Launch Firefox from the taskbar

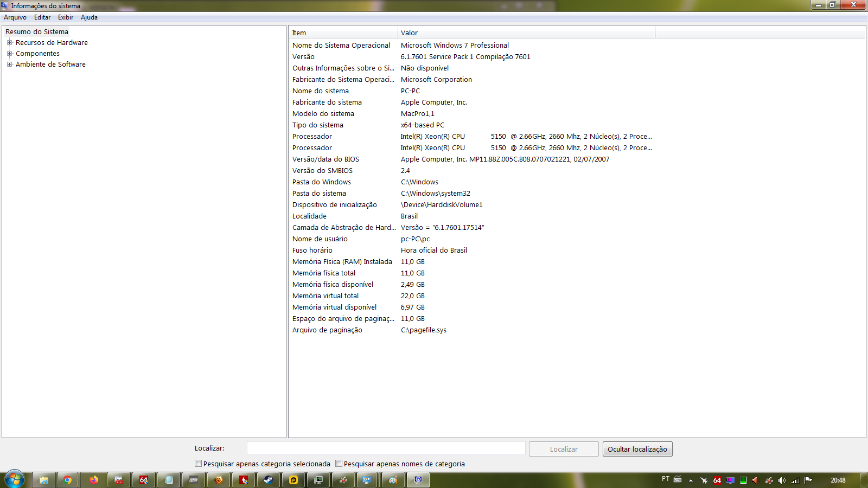[94, 480]
